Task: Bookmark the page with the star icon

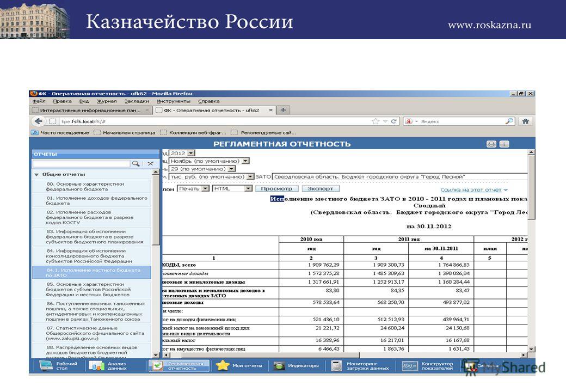Action: click(x=376, y=121)
